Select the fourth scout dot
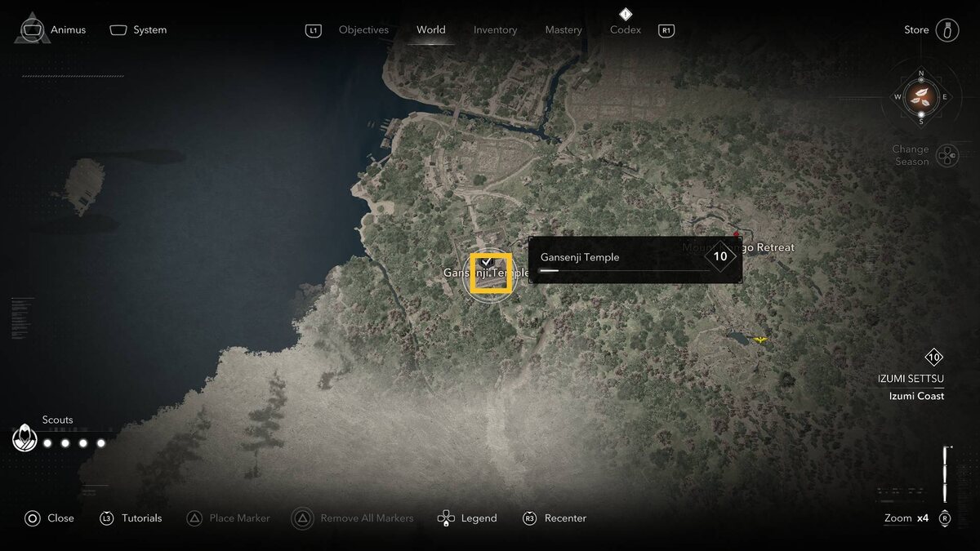980x551 pixels. 101,443
